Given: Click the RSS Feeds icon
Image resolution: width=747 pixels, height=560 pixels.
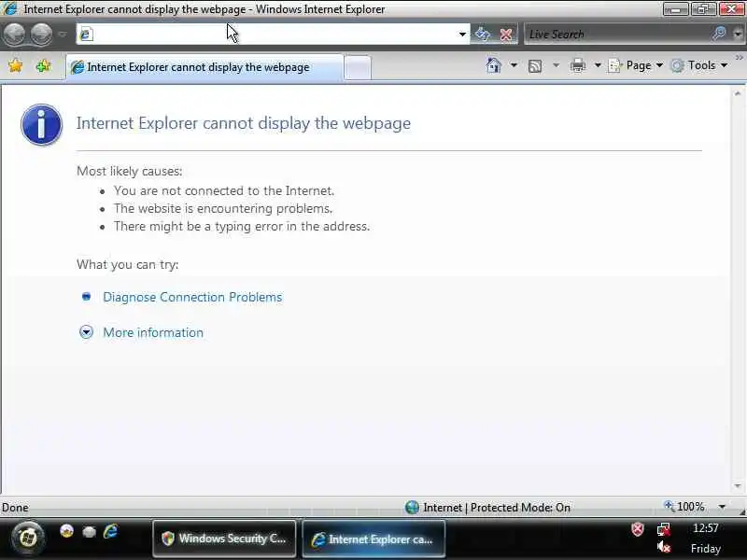Looking at the screenshot, I should (x=534, y=65).
